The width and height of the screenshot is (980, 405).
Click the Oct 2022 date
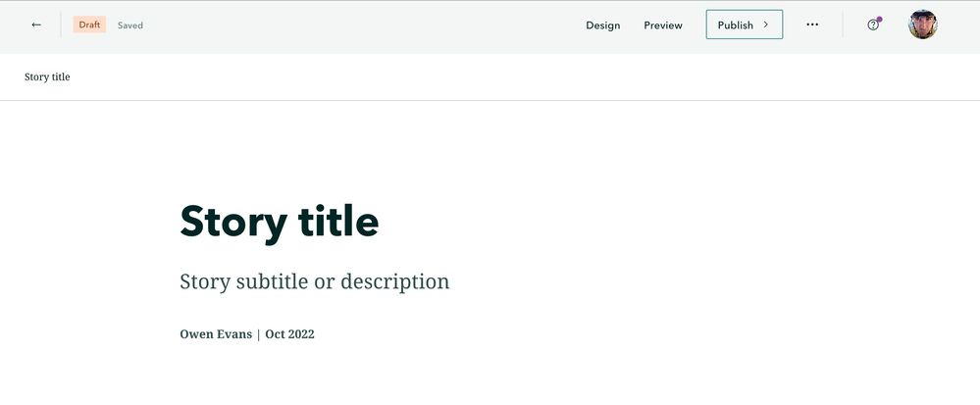pos(289,334)
